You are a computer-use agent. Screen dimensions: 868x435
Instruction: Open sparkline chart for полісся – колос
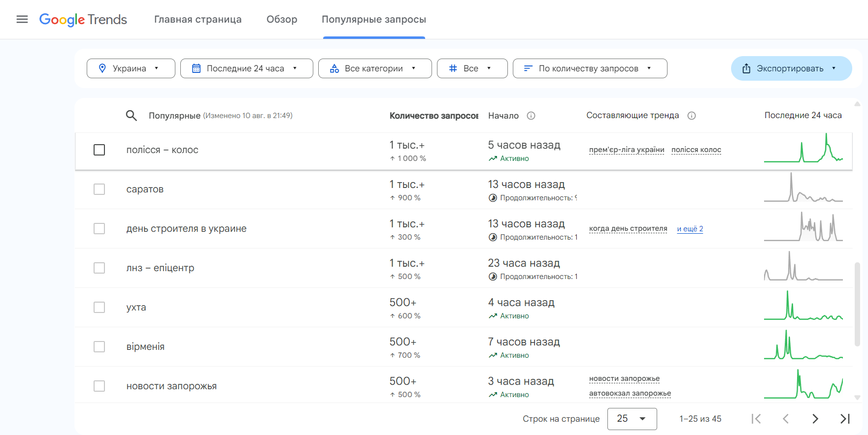coord(803,148)
